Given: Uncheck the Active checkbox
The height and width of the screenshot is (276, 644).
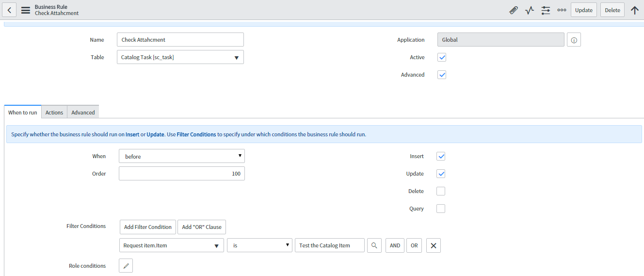Looking at the screenshot, I should click(442, 57).
